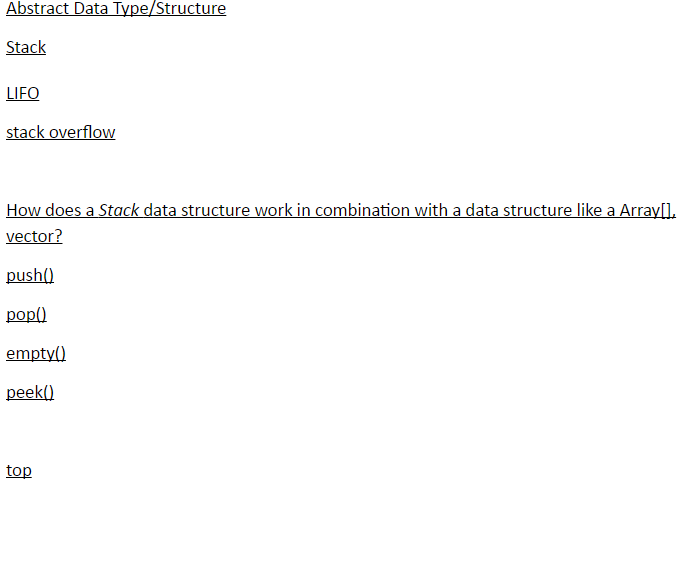
Task: Click the "vector?" link text
Action: click(34, 237)
